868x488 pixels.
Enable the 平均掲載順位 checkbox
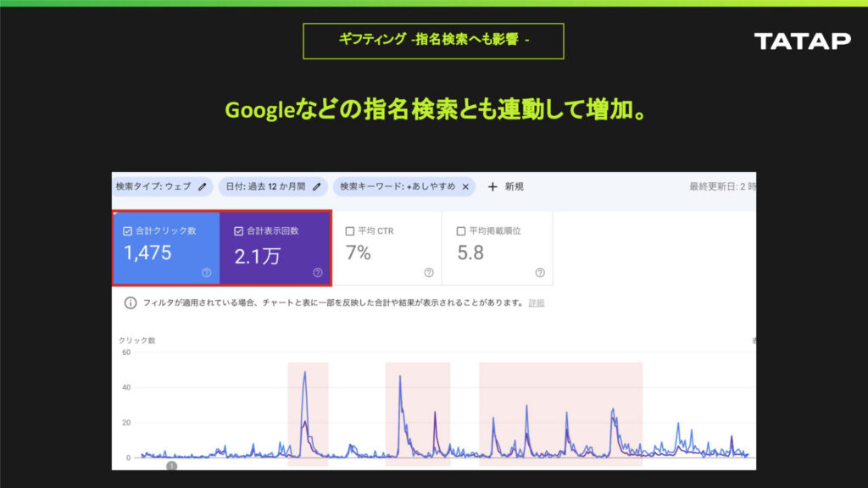click(x=461, y=230)
